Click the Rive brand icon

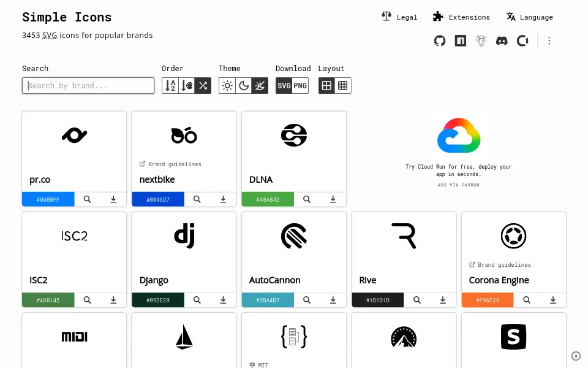(x=404, y=236)
